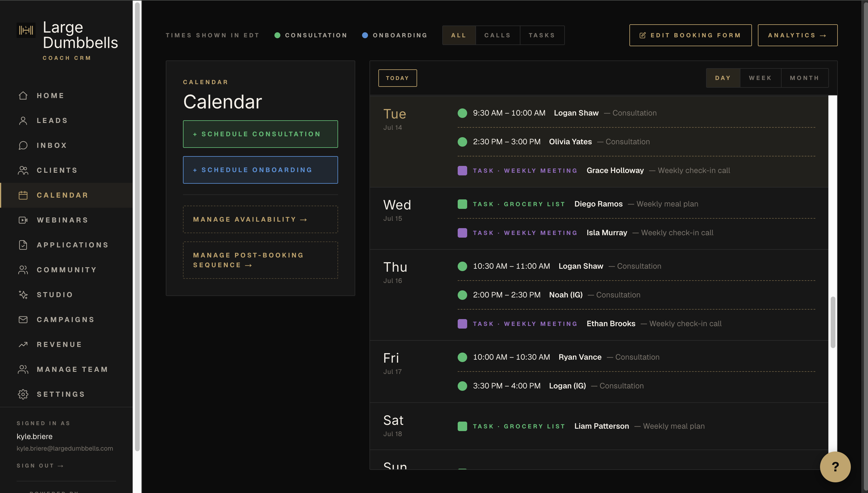Open Diego Ramos weekly meal plan
This screenshot has height=493, width=868.
(636, 204)
